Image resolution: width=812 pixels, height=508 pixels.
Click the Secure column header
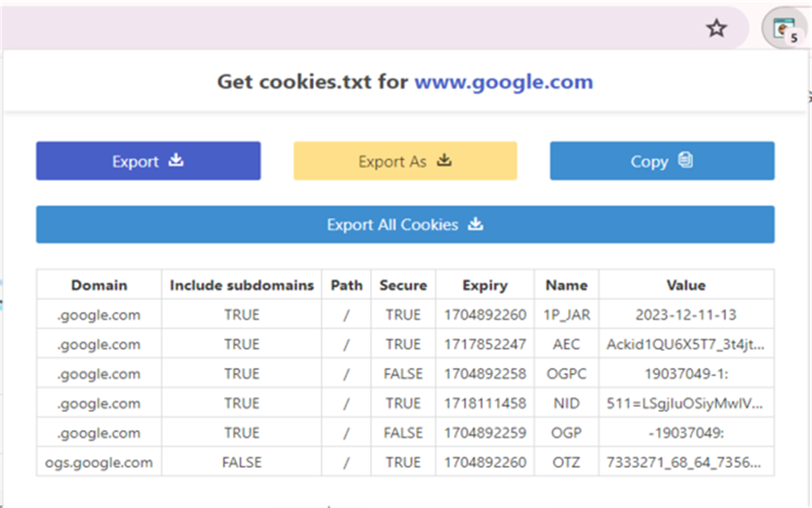[x=403, y=285]
